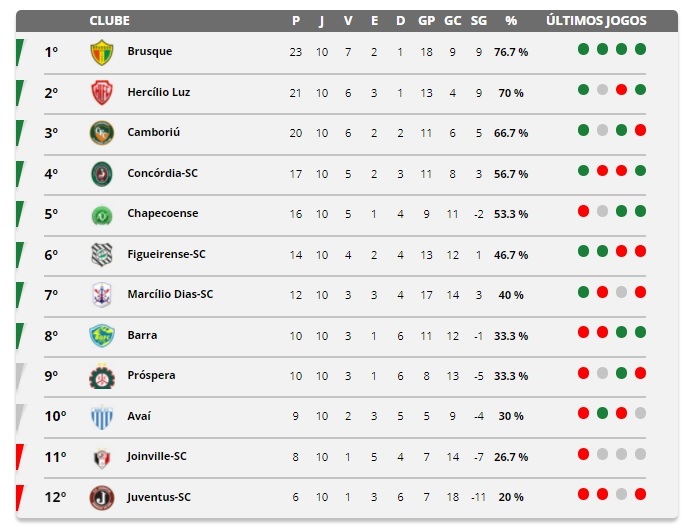Image resolution: width=687 pixels, height=527 pixels.
Task: Click the Brusque club crest
Action: tap(102, 52)
